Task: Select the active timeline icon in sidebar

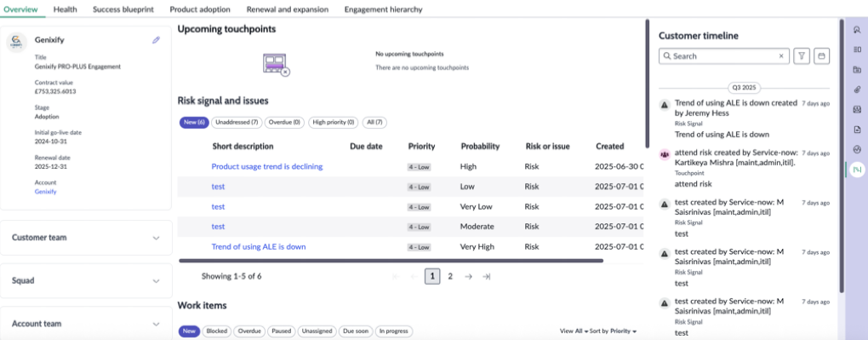Action: click(857, 170)
